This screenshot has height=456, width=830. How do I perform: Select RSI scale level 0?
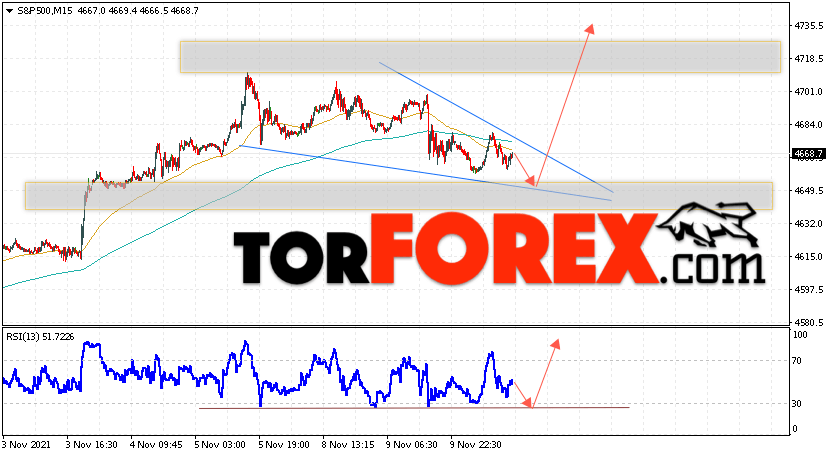[x=795, y=429]
